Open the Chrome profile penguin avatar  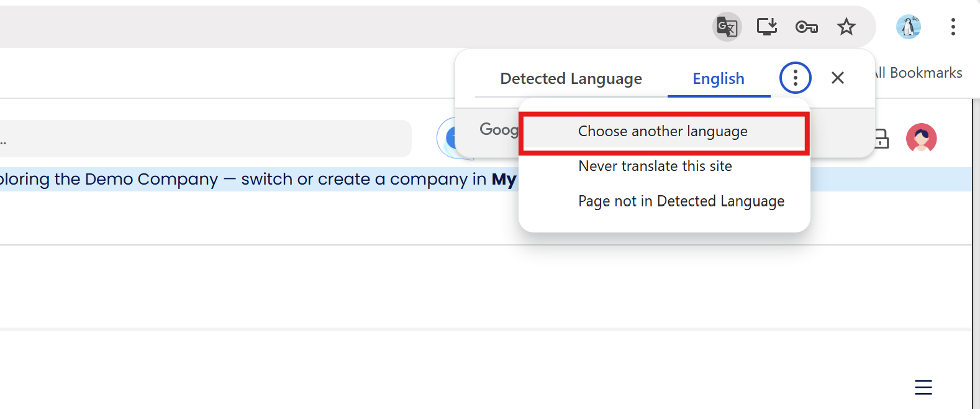coord(908,27)
